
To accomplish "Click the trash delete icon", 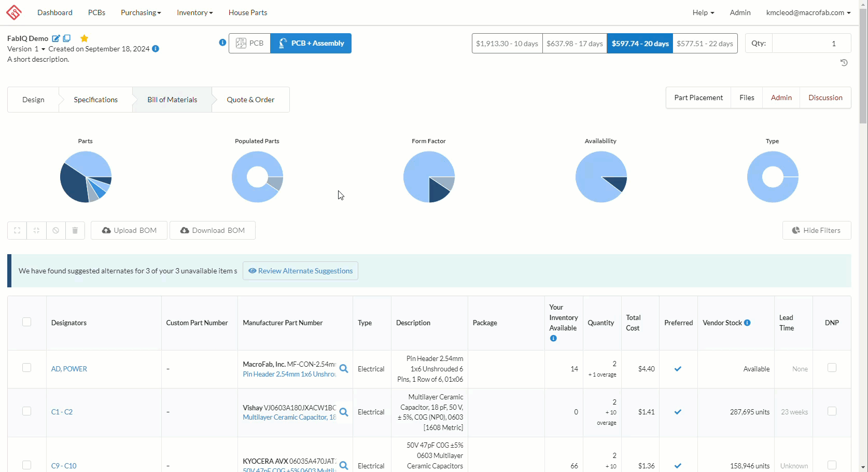I will pos(75,230).
